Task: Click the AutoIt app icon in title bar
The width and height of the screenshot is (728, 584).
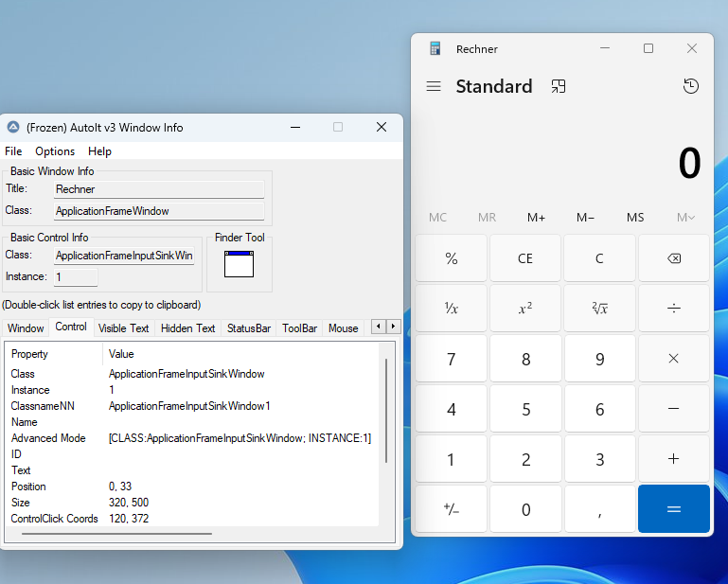Action: point(13,127)
